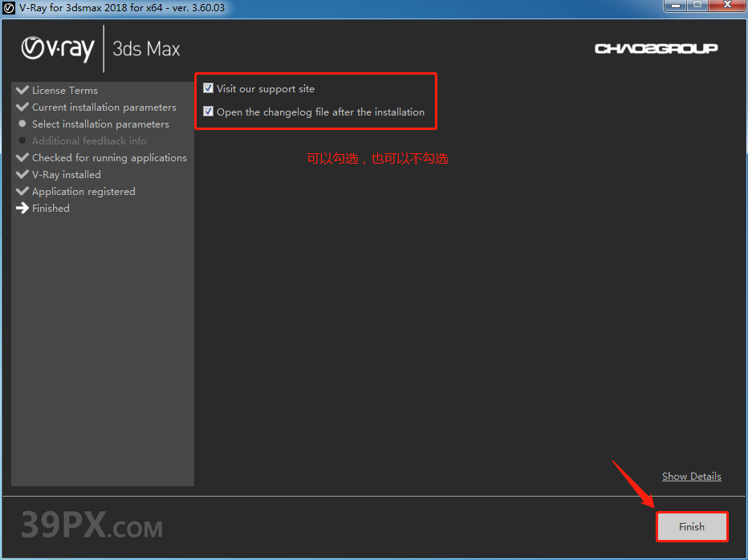Click the Finish button

[x=691, y=527]
